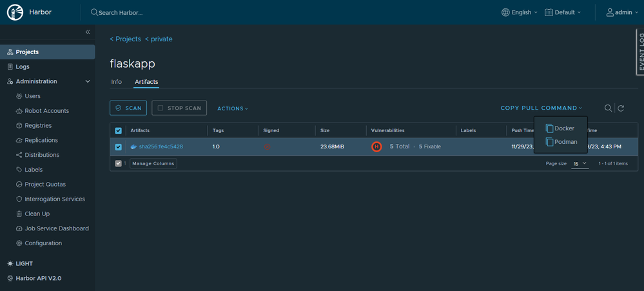Click the admin user avatar icon
This screenshot has width=644, height=291.
tap(610, 12)
